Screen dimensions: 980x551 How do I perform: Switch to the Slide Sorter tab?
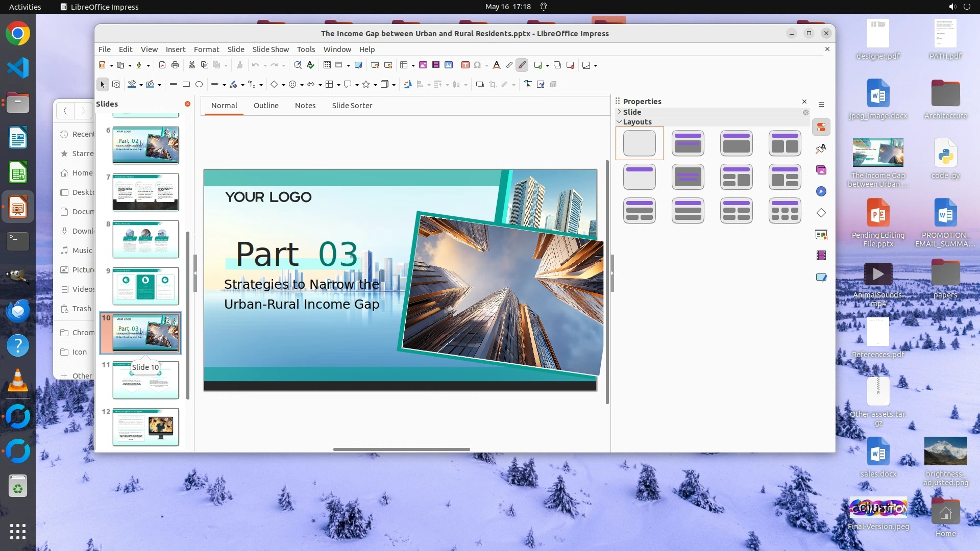[x=352, y=105]
